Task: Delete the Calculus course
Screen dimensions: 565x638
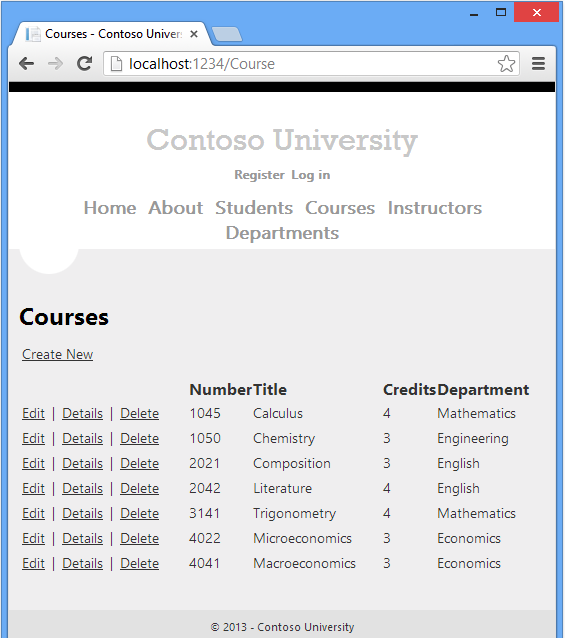Action: (x=140, y=413)
